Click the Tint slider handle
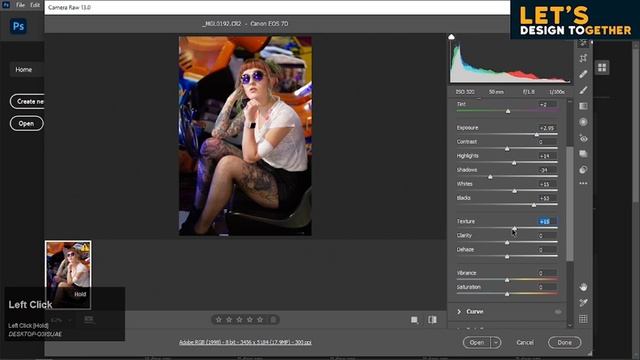The image size is (640, 360). tap(508, 111)
